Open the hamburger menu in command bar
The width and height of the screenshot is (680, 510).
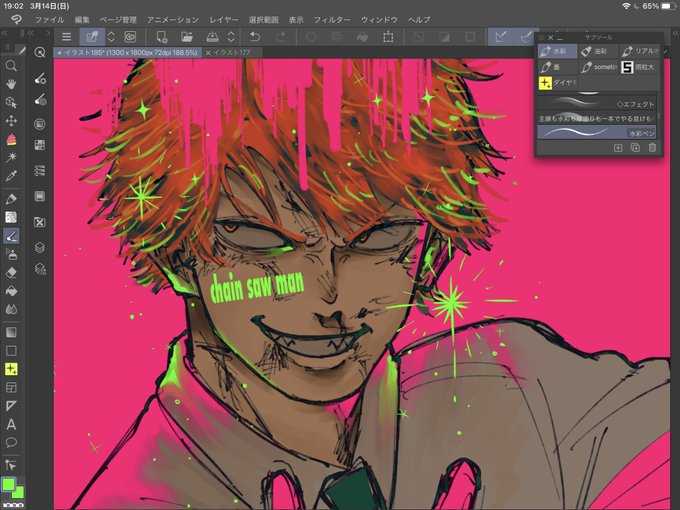click(66, 37)
